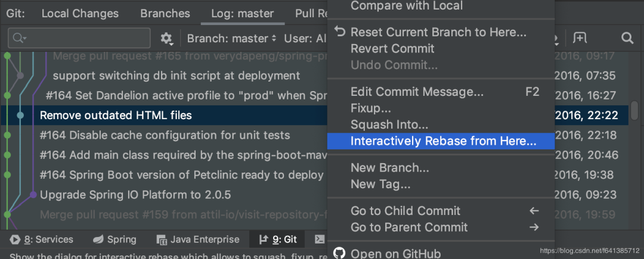Switch to the Branches tab
The image size is (644, 259).
165,13
